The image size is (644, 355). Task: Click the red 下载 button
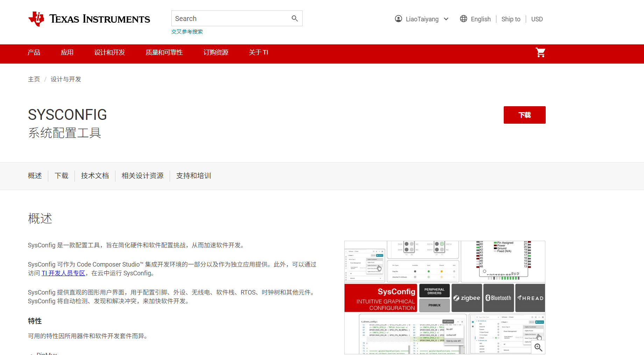[524, 115]
